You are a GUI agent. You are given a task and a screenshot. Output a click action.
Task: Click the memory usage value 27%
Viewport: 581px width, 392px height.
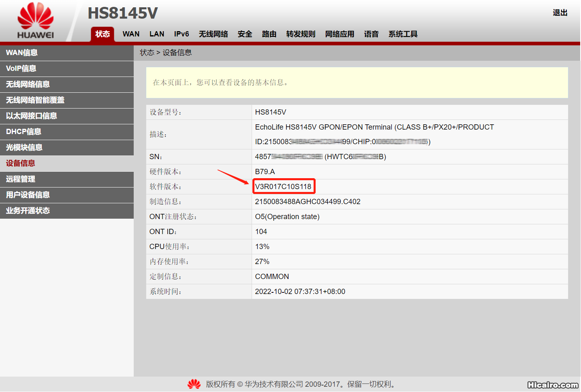[262, 262]
